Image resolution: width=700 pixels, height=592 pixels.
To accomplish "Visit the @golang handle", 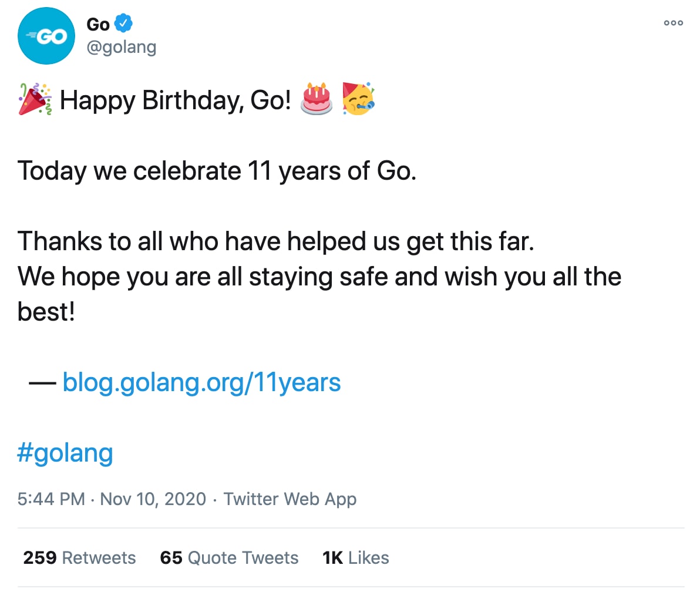I will tap(122, 46).
